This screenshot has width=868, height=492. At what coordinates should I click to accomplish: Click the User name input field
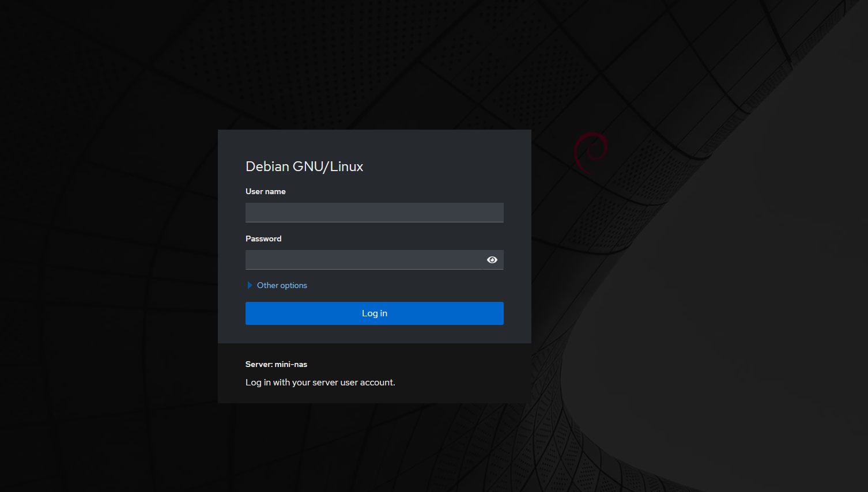point(374,213)
